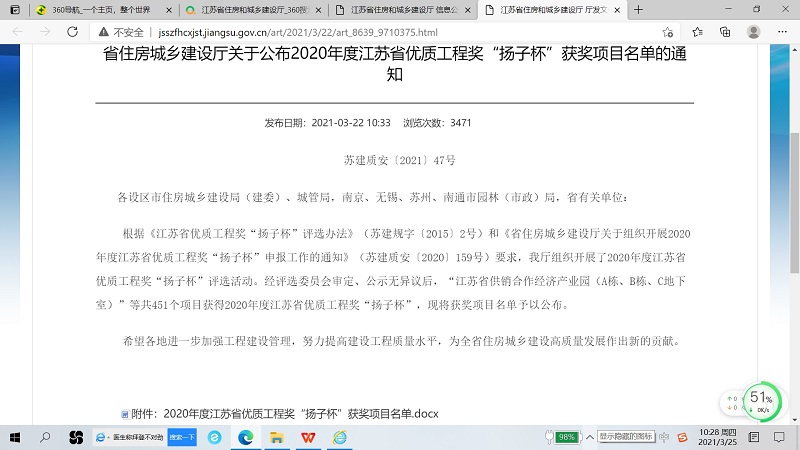Open the Collections panel
The image size is (800, 450).
pyautogui.click(x=725, y=32)
